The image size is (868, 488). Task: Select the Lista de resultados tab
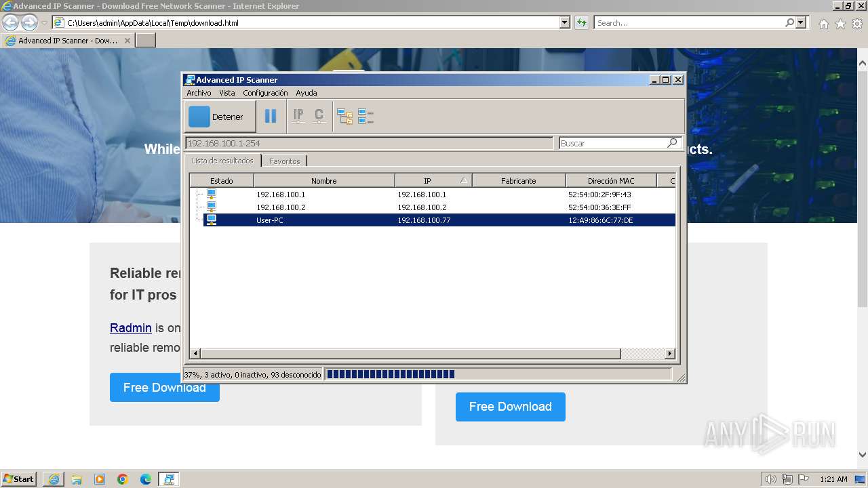[x=222, y=161]
